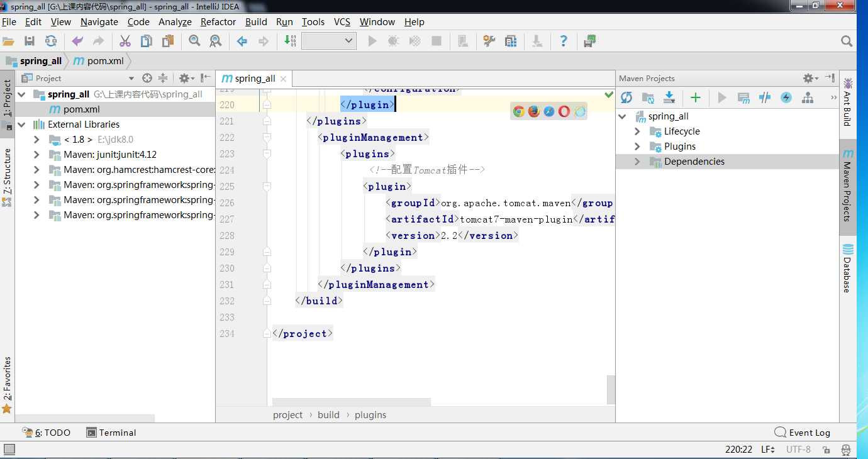Open in Chrome from the editor browser icons
Image resolution: width=868 pixels, height=459 pixels.
(519, 111)
